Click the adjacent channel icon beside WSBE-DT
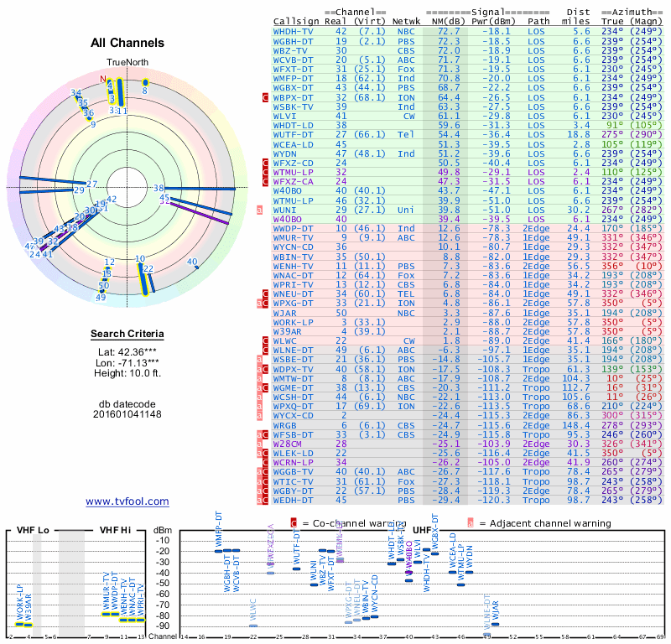 pos(260,359)
